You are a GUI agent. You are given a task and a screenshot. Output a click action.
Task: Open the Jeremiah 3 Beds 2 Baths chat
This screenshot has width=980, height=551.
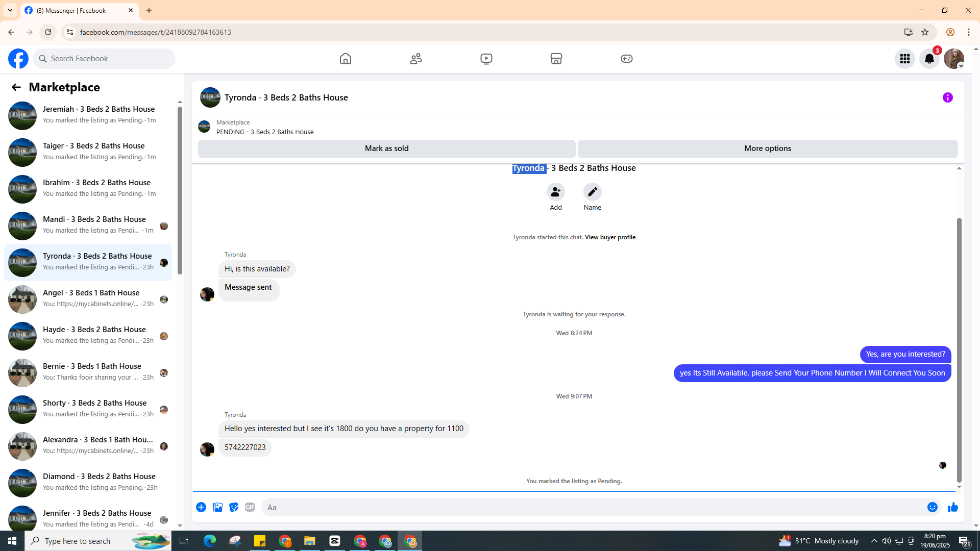click(x=88, y=115)
